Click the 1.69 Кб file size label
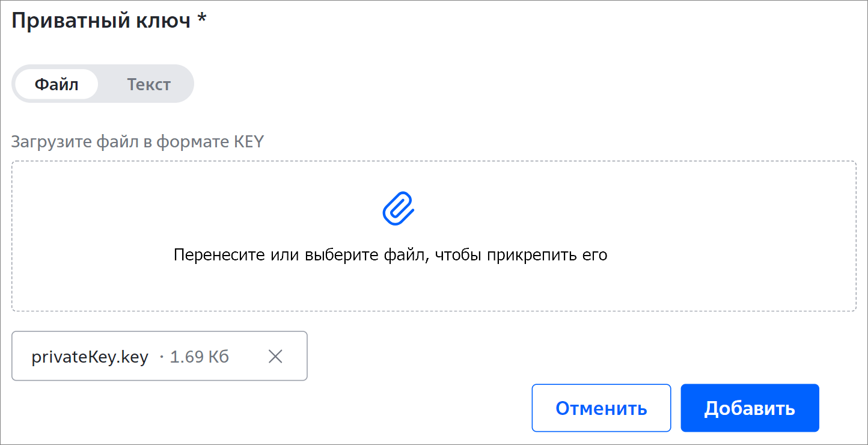This screenshot has height=445, width=868. [x=199, y=357]
